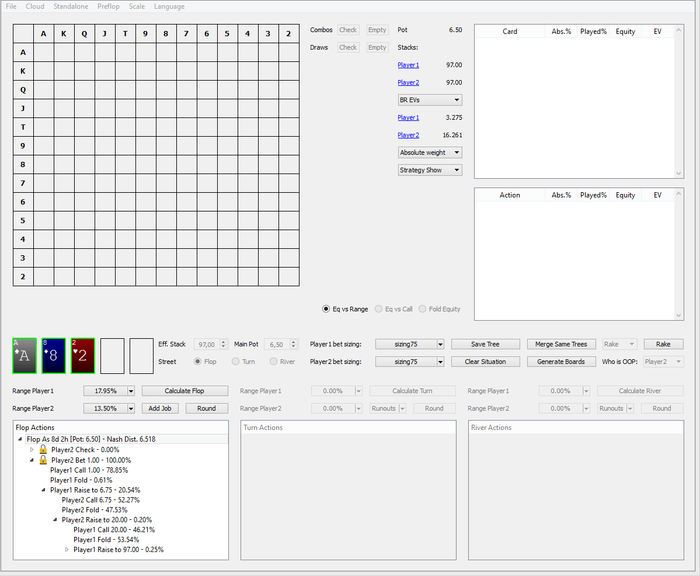Viewport: 700px width, 576px height.
Task: Click the Rake button
Action: (663, 344)
